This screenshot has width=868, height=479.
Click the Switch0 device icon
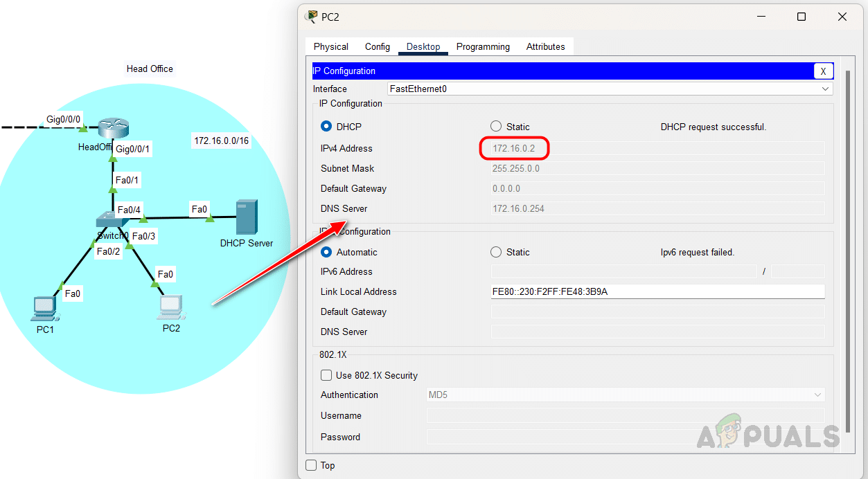pos(112,220)
